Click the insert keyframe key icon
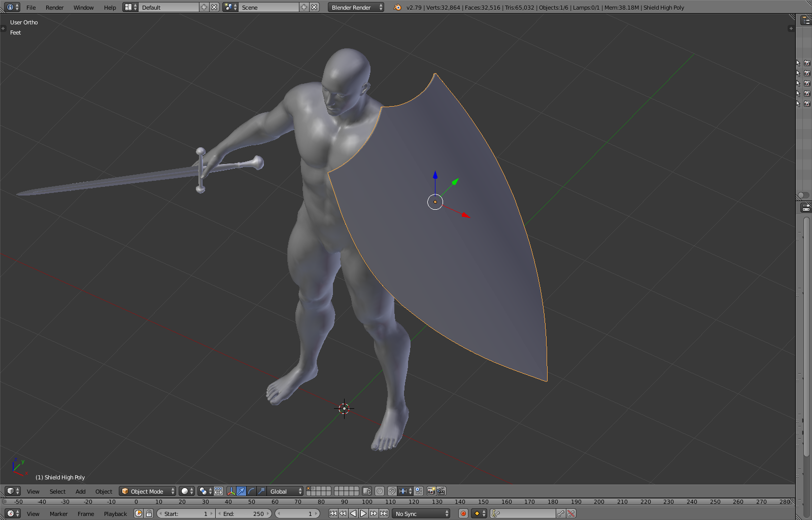The image size is (812, 520). click(561, 513)
